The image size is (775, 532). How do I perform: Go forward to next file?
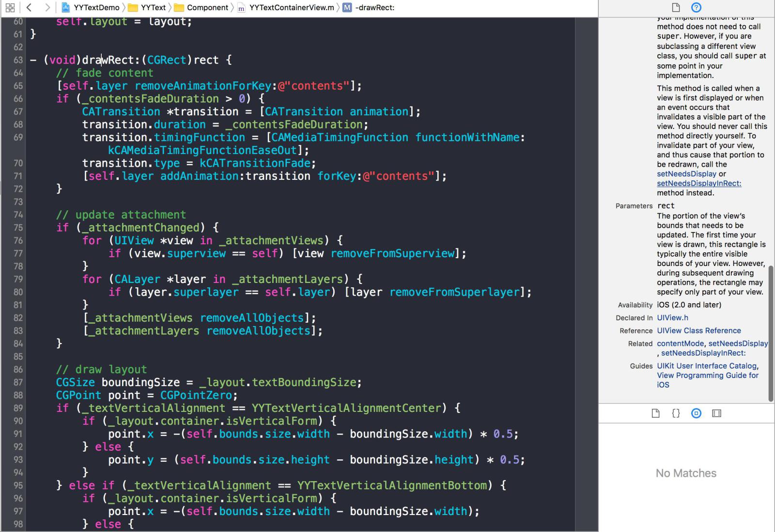pyautogui.click(x=47, y=7)
